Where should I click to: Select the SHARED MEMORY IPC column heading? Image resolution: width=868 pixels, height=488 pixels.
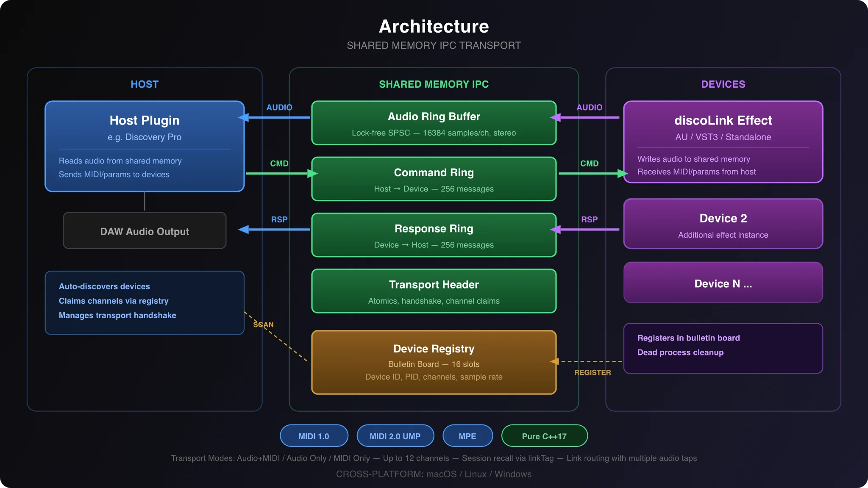pyautogui.click(x=434, y=84)
